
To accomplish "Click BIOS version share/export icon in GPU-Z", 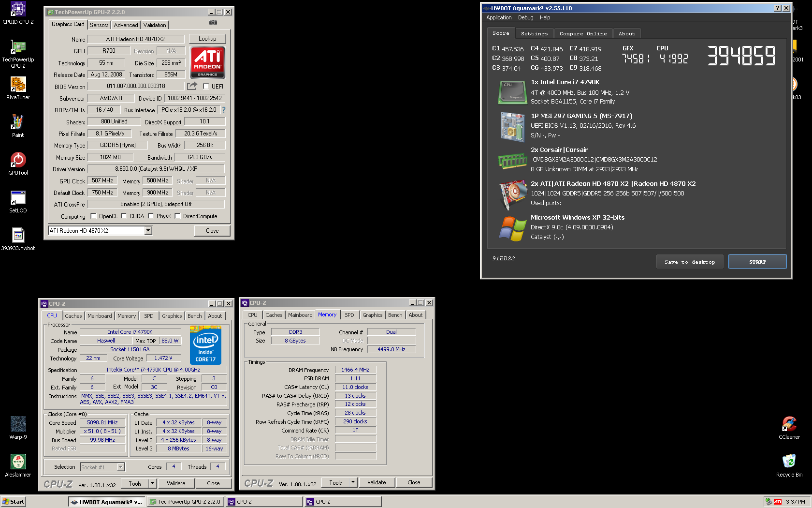I will (192, 86).
